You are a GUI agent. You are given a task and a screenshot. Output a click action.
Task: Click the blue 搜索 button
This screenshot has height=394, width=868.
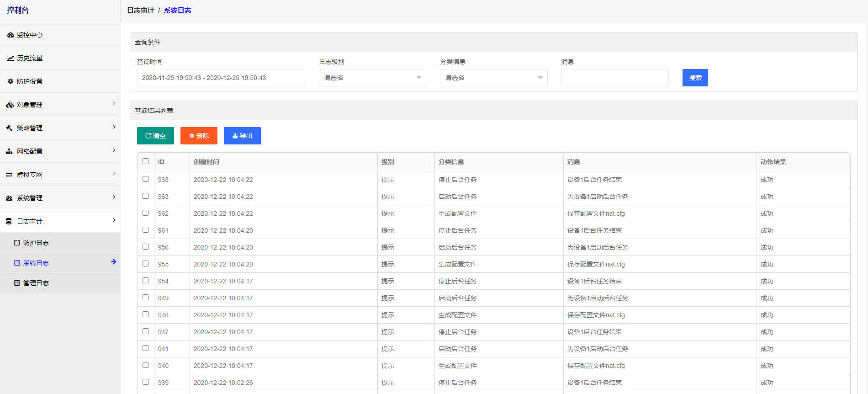[x=695, y=78]
